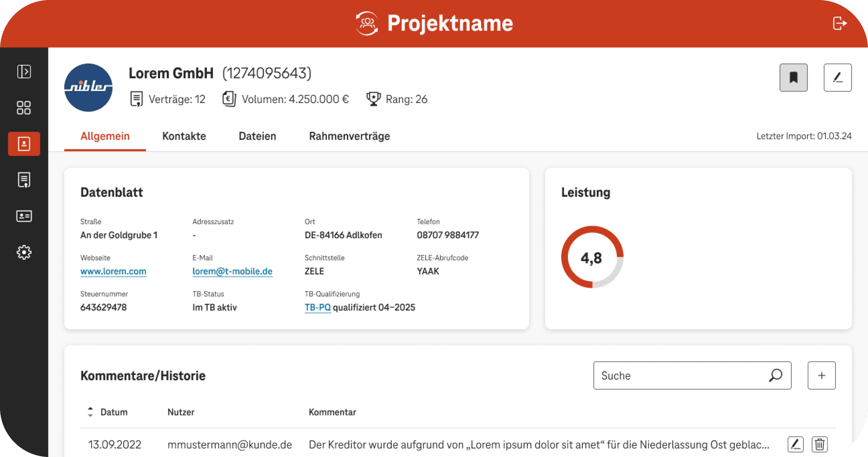Click the edit pencil button near bookmark

(x=837, y=77)
